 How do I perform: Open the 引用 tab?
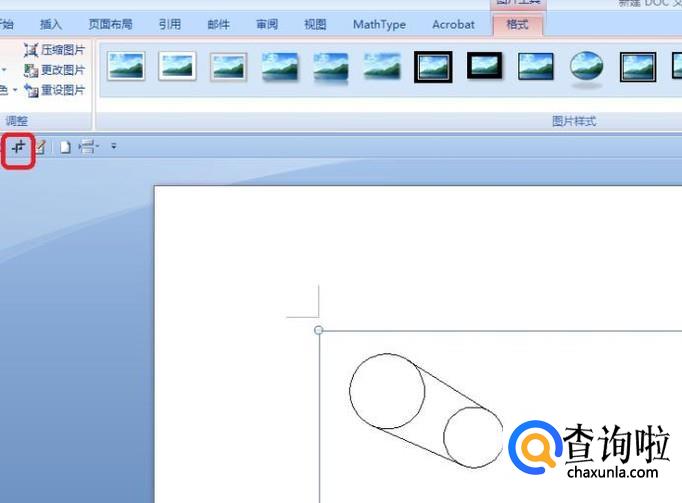click(x=170, y=24)
